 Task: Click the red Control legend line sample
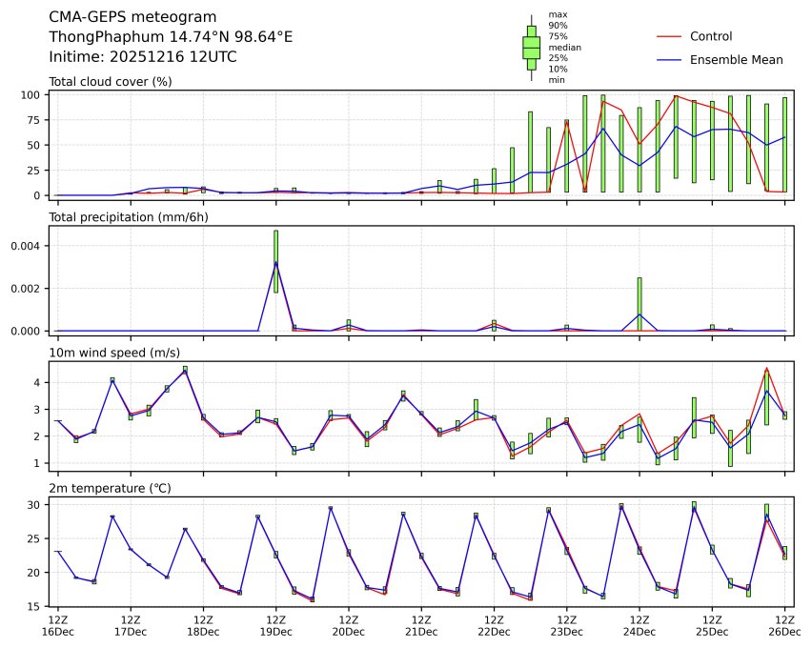coord(668,37)
